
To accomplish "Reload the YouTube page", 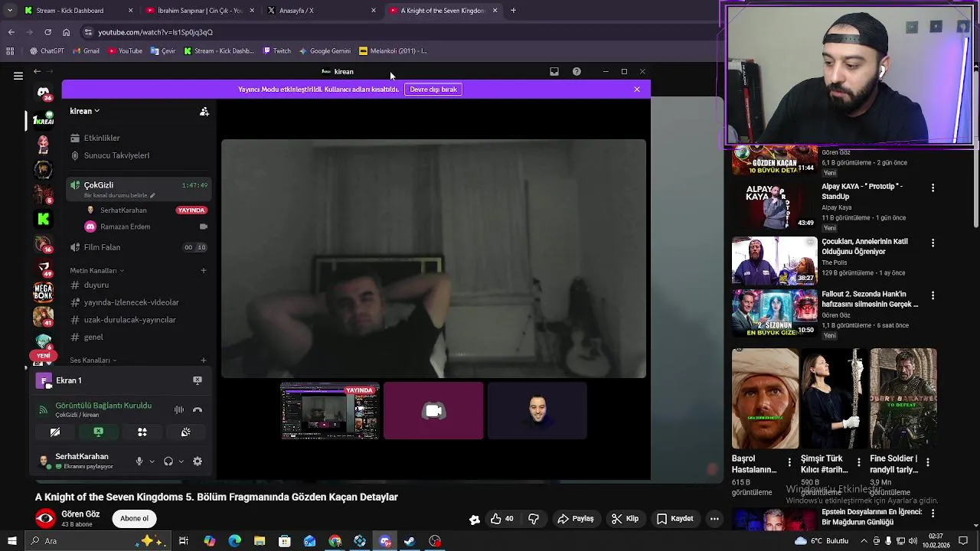I will (x=47, y=32).
